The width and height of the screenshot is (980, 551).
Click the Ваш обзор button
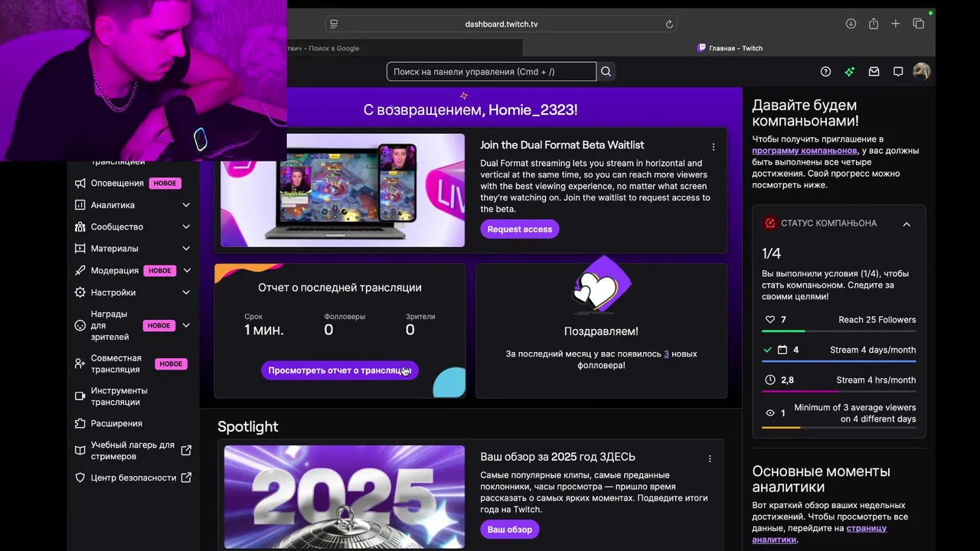tap(510, 530)
